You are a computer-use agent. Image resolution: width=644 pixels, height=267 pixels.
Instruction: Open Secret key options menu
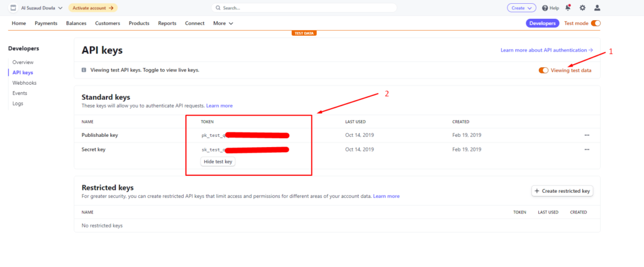[587, 150]
